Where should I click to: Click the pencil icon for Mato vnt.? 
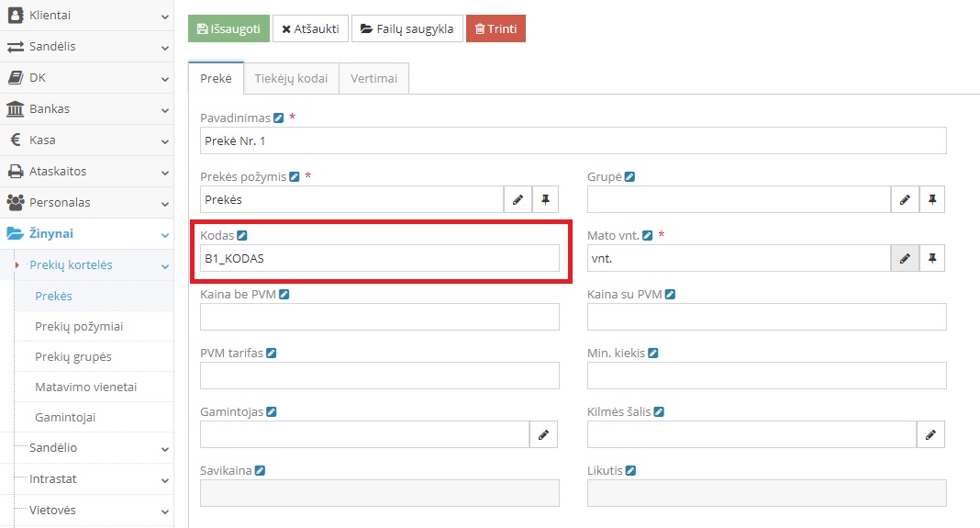coord(905,260)
